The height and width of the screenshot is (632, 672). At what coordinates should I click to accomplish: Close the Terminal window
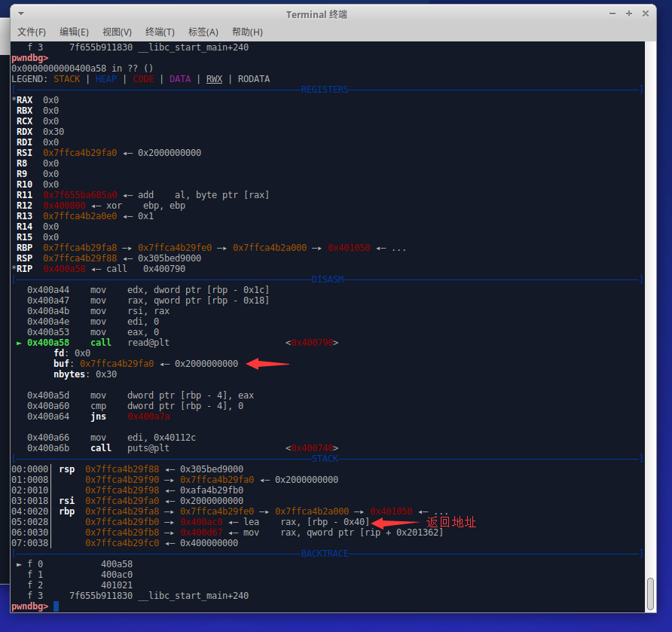(646, 14)
